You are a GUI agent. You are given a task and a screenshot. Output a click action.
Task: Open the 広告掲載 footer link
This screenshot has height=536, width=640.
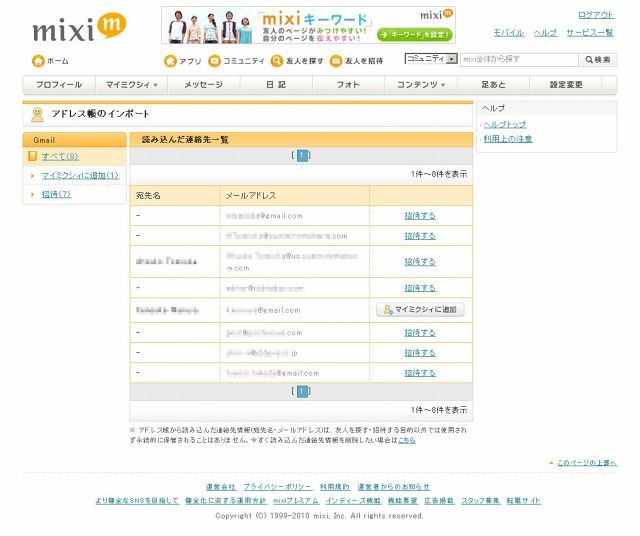coord(439,501)
